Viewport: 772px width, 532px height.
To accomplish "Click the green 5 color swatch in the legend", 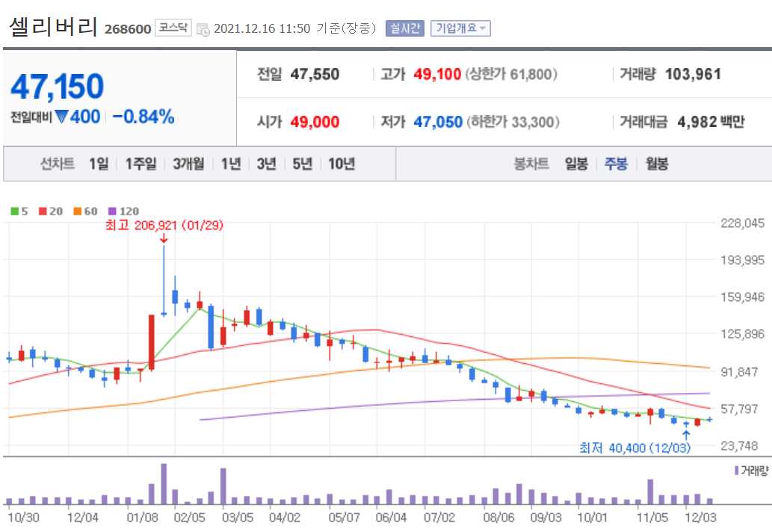I will point(13,211).
